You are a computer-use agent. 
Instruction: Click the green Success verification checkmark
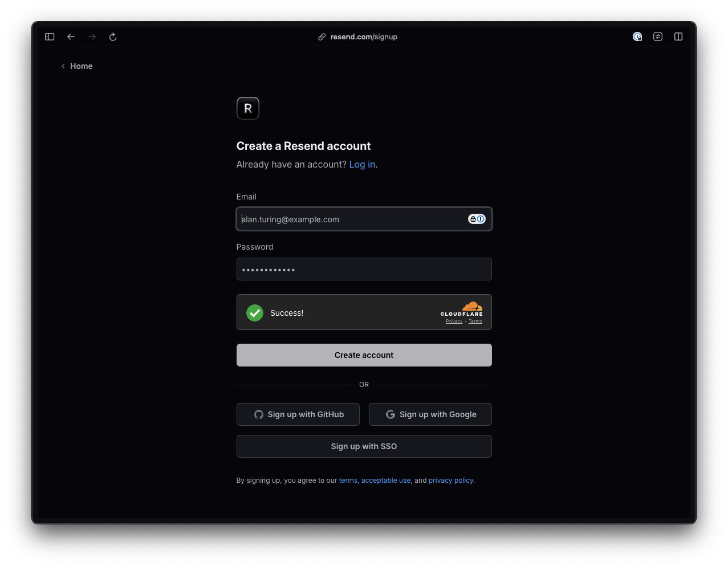coord(255,313)
